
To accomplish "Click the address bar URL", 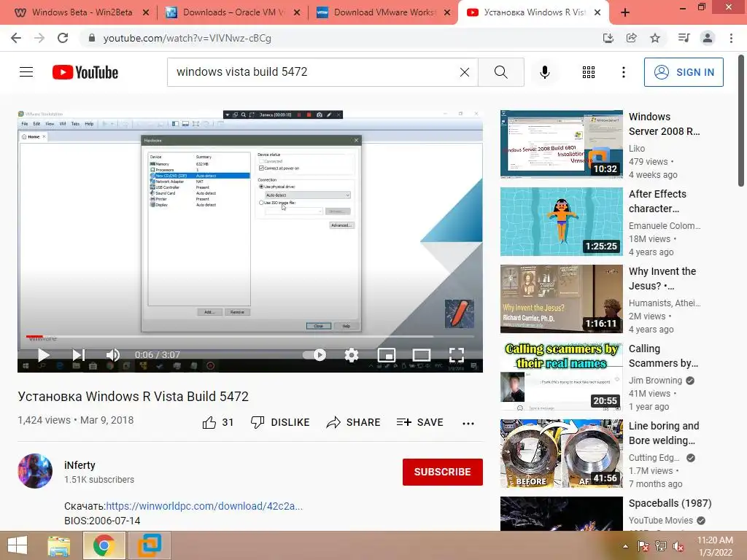I will [187, 38].
